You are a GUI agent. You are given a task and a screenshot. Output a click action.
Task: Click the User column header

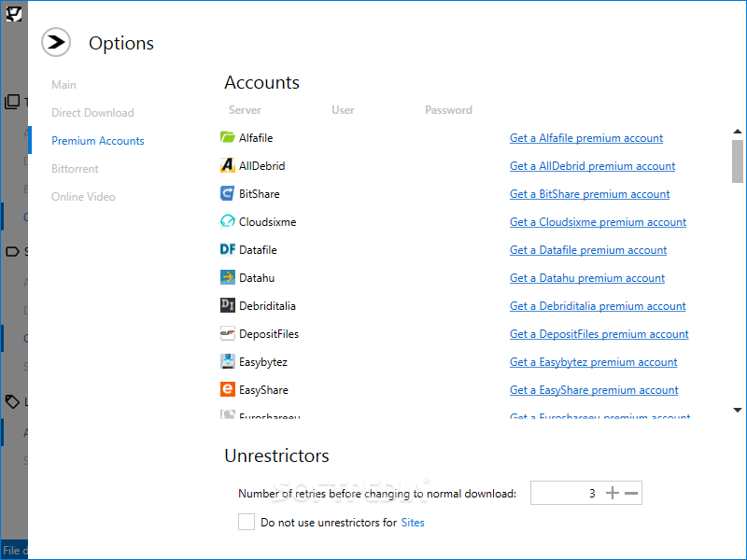[x=343, y=110]
